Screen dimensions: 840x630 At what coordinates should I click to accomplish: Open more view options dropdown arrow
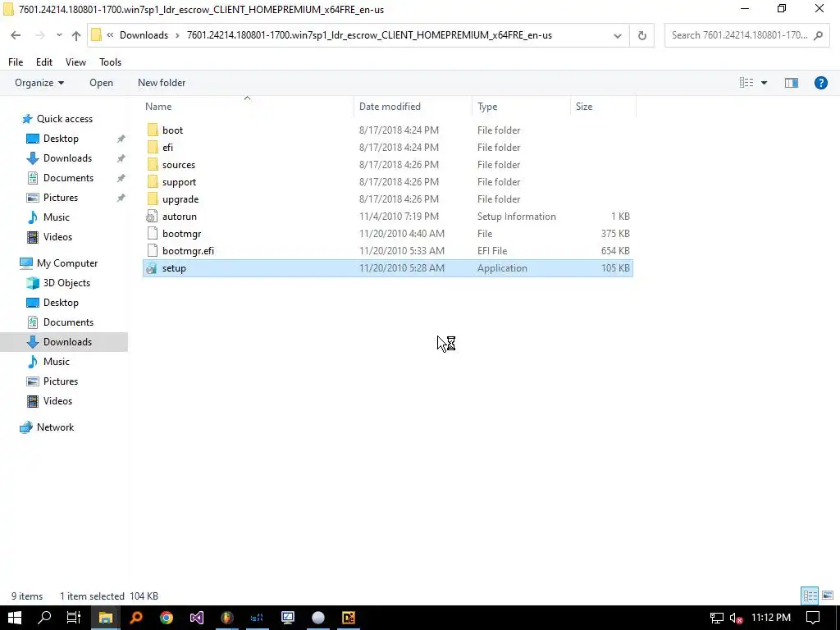[764, 83]
